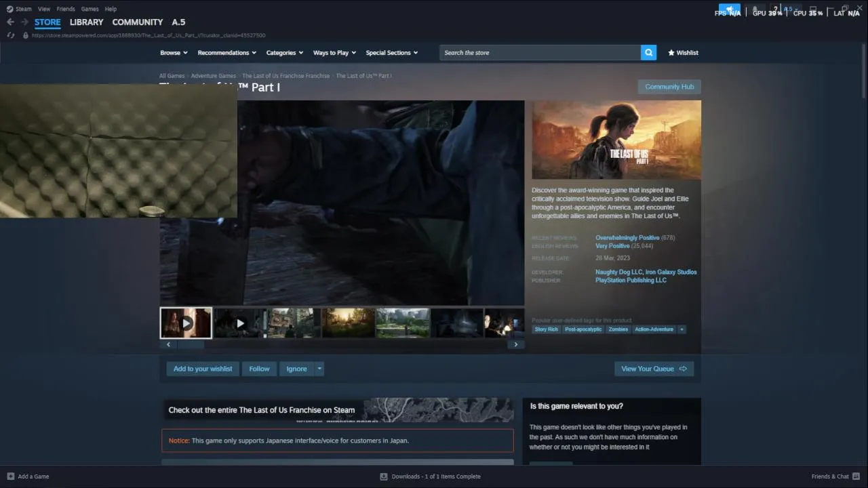Open the Games menu
Image resolution: width=868 pixels, height=488 pixels.
coord(90,9)
